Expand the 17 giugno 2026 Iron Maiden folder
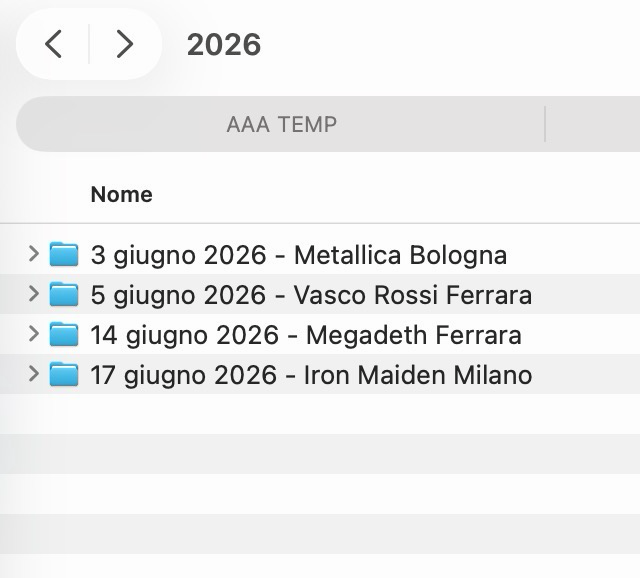Viewport: 640px width, 578px height. point(34,374)
